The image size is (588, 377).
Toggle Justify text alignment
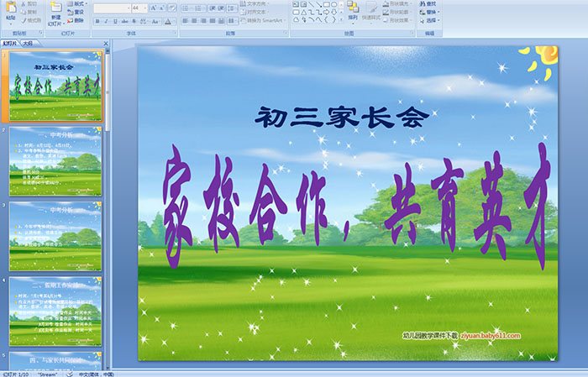213,21
